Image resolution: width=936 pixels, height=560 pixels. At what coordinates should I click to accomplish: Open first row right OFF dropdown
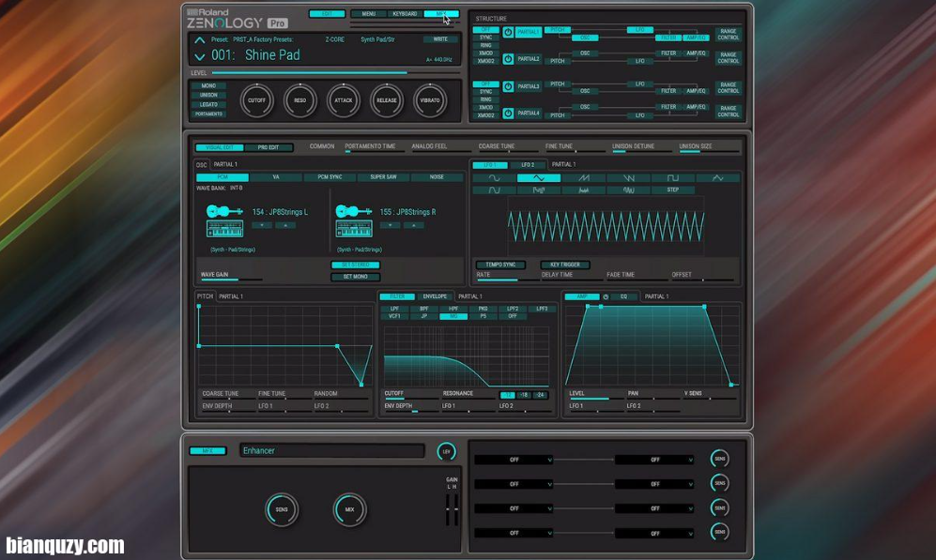click(x=655, y=460)
